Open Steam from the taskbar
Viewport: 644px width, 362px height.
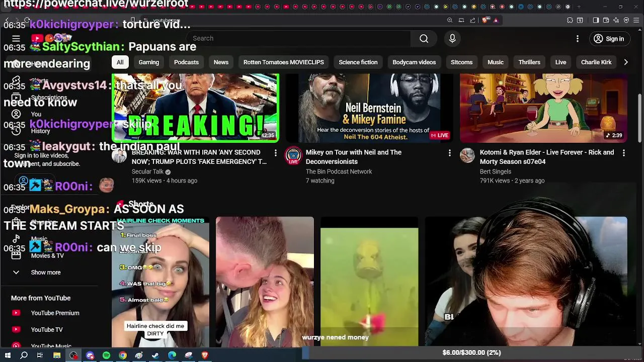[x=155, y=355]
